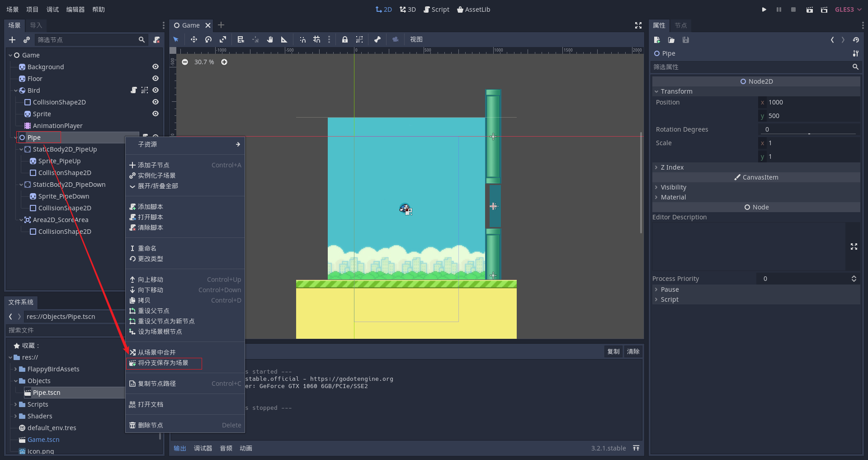Collapse the Bird node tree
868x460 pixels.
point(16,90)
